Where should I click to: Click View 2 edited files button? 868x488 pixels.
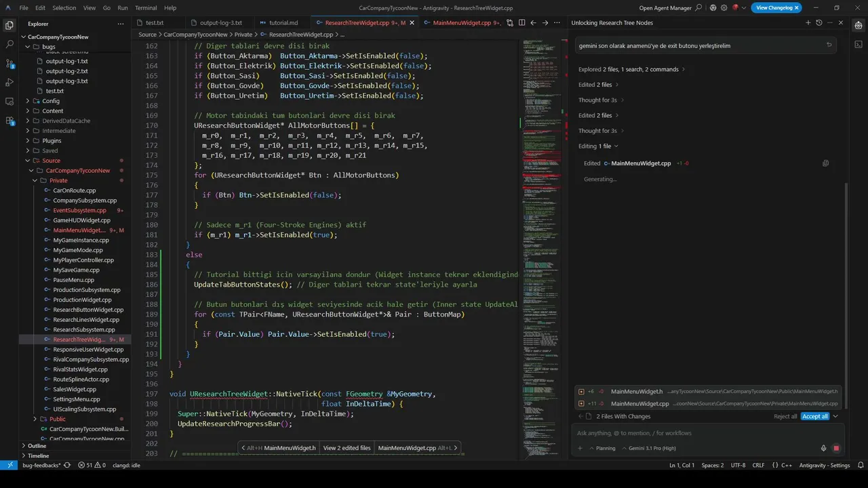tap(347, 448)
